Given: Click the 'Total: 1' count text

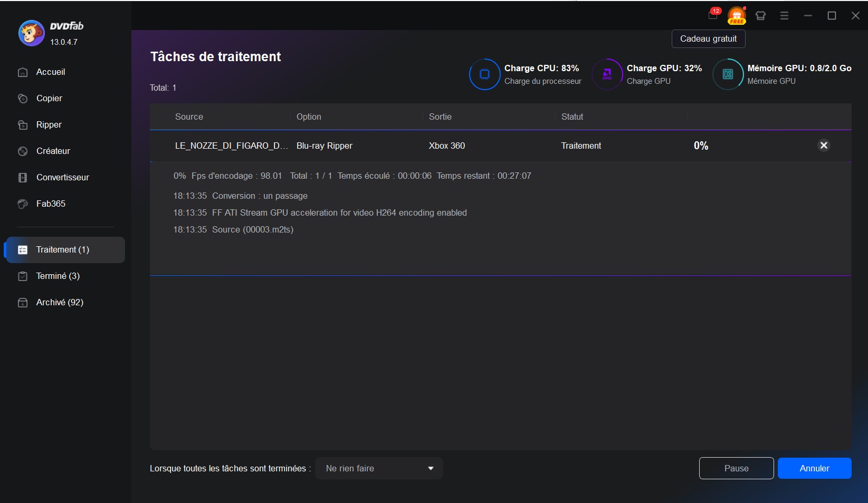Looking at the screenshot, I should click(163, 88).
